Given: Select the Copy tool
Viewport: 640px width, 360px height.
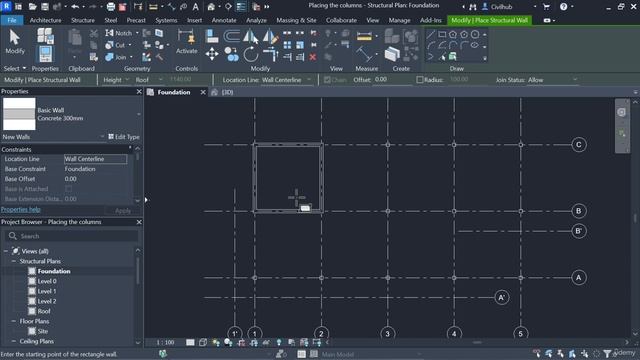Looking at the screenshot, I should [231, 54].
